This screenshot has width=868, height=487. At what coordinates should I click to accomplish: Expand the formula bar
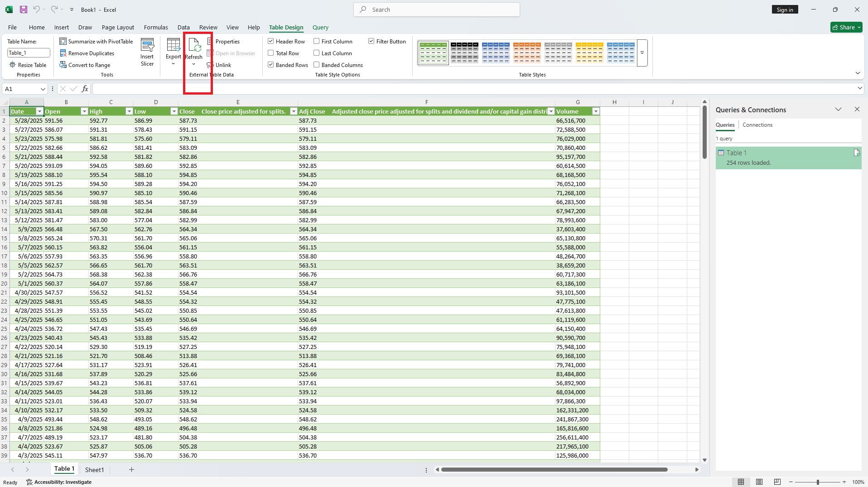[x=859, y=88]
